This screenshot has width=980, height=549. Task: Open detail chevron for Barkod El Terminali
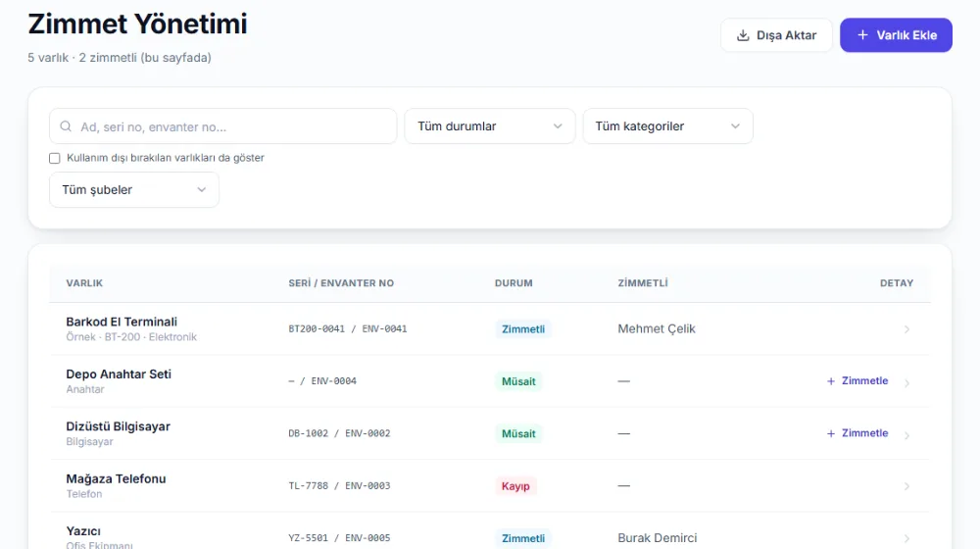(x=906, y=329)
